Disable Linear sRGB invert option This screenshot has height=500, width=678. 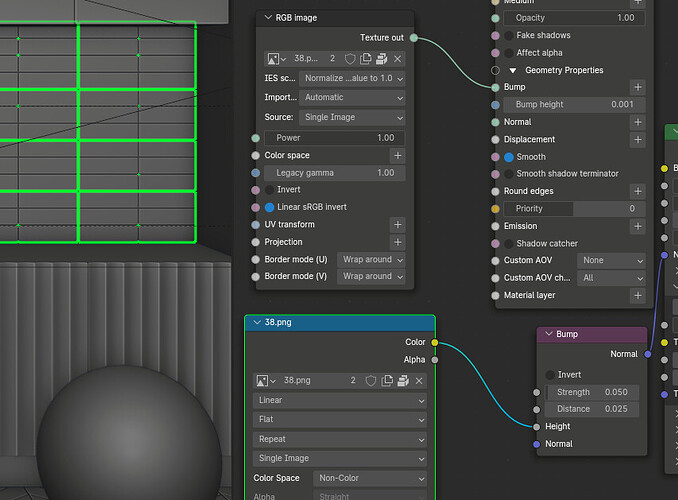(269, 207)
